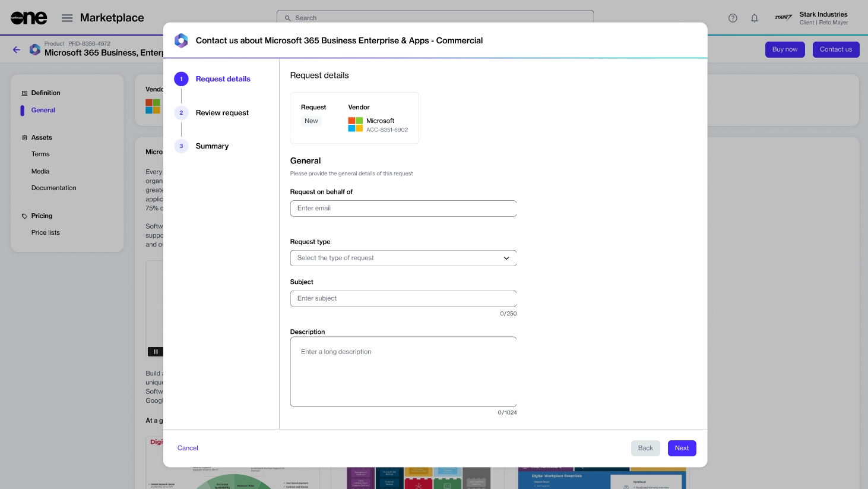The width and height of the screenshot is (868, 489).
Task: Click the SoftwareOne logo
Action: [28, 18]
